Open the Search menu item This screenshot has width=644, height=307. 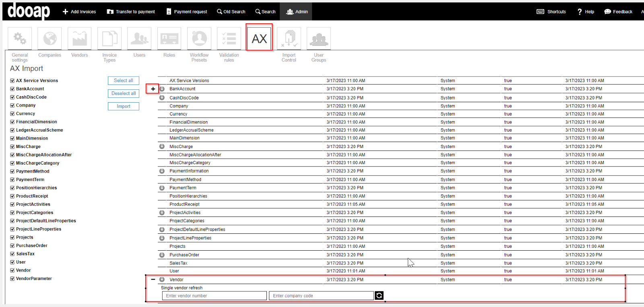[265, 12]
